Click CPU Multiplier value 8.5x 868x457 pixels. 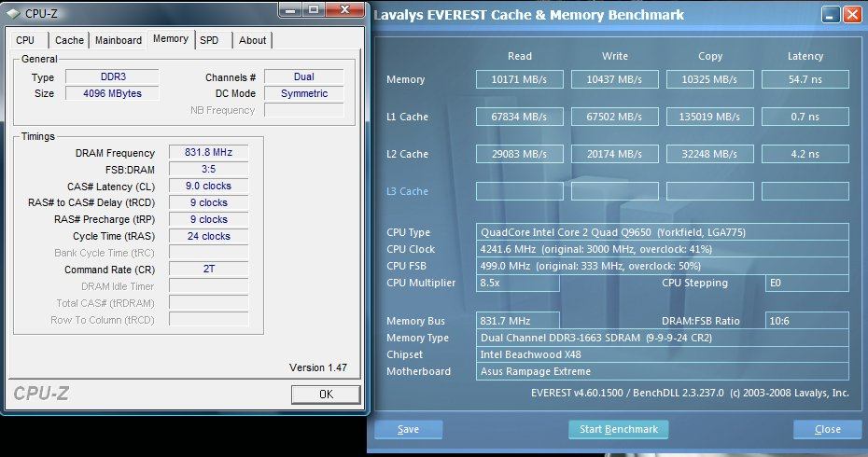point(518,283)
